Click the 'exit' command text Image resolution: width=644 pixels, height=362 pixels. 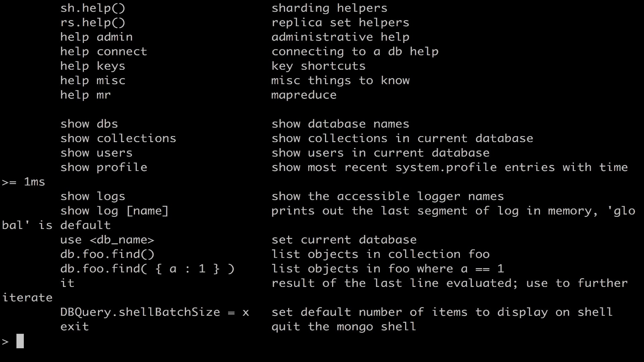(74, 326)
